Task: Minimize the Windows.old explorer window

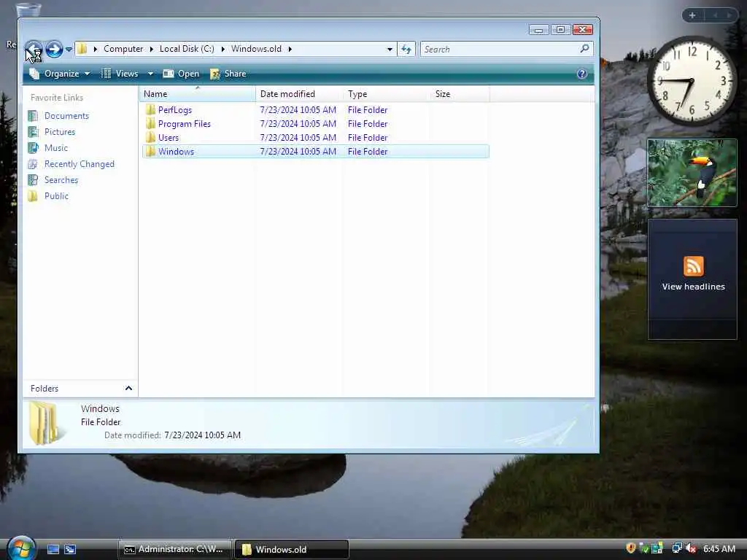Action: click(538, 30)
